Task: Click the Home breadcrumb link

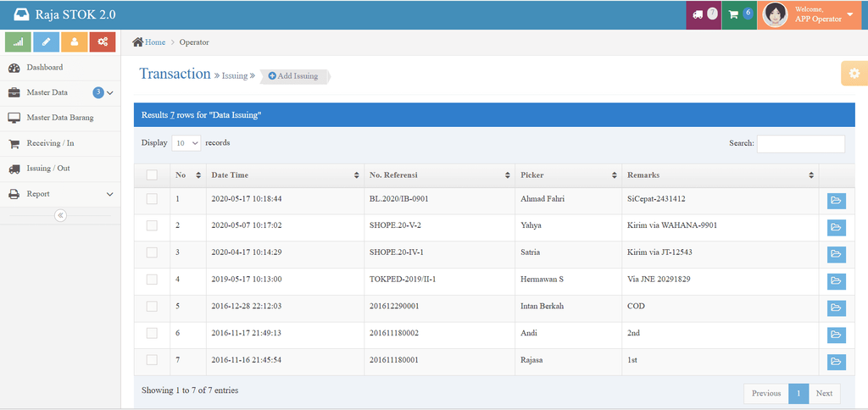Action: coord(155,42)
